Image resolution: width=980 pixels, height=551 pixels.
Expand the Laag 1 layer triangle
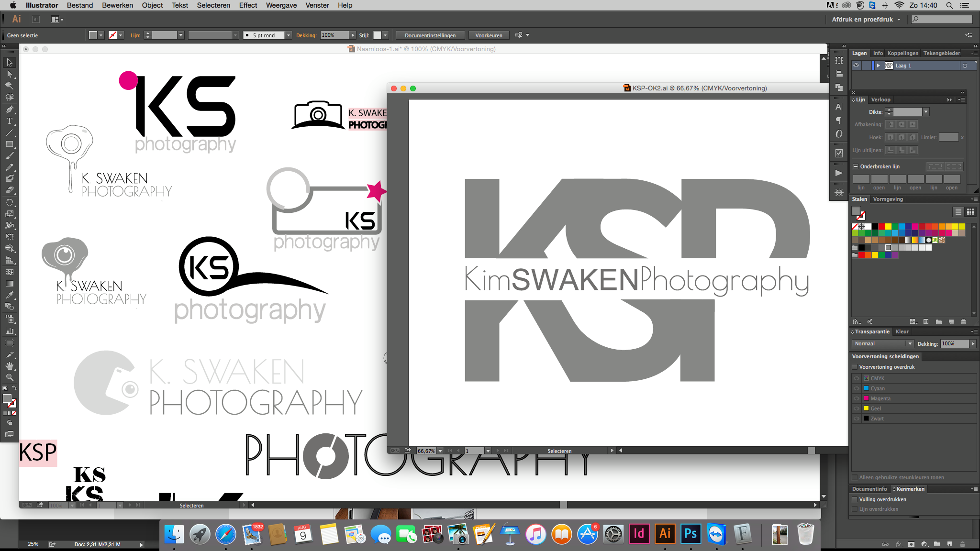(x=878, y=66)
